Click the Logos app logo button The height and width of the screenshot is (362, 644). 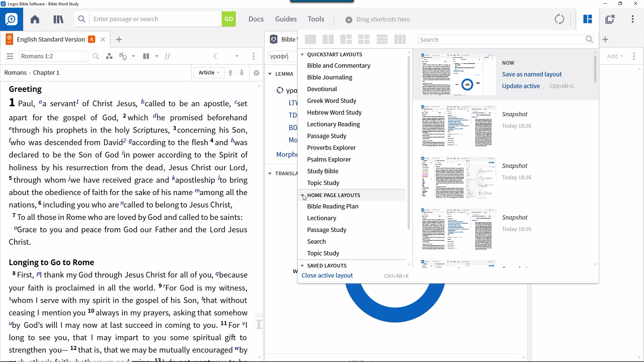coord(11,19)
